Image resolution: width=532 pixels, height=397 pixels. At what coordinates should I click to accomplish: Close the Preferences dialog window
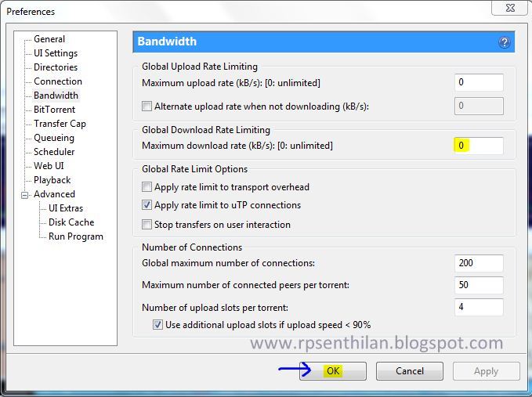tap(510, 8)
